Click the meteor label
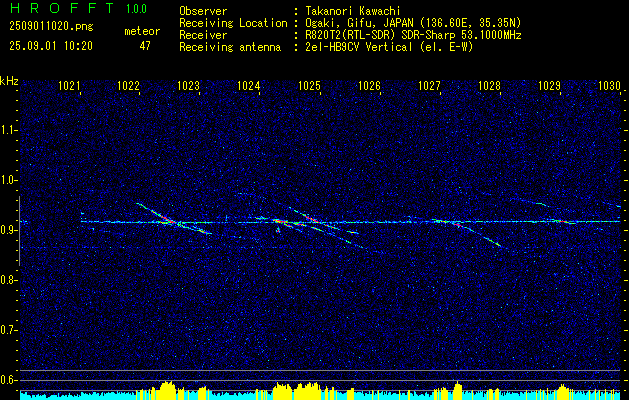The height and width of the screenshot is (400, 629). tap(142, 31)
